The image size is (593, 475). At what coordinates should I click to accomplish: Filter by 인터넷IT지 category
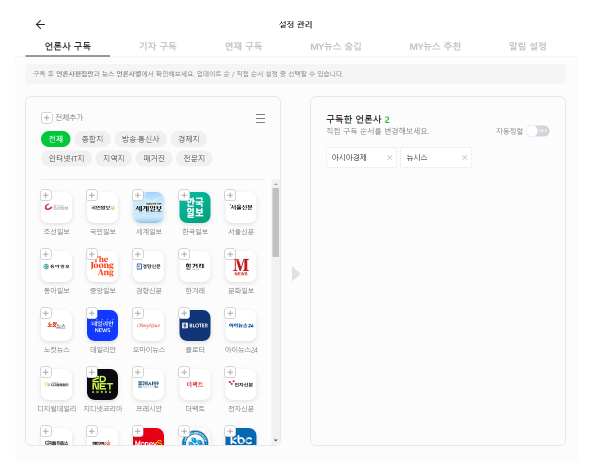click(66, 158)
